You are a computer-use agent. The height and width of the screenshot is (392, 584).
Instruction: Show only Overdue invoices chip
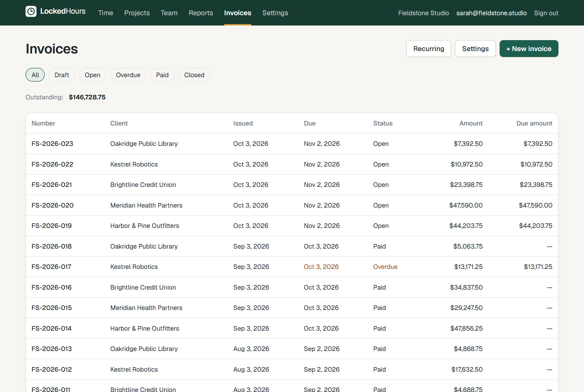pos(128,75)
